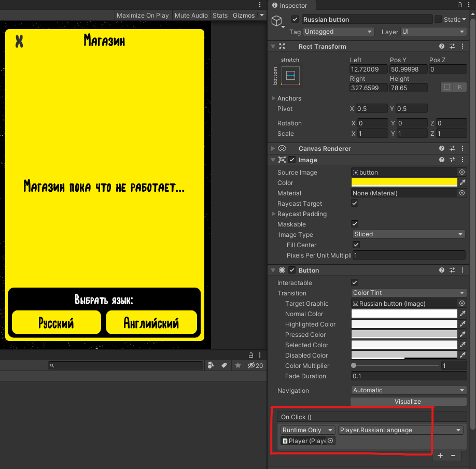Toggle Maximize On Play in the toolbar
Image resolution: width=476 pixels, height=469 pixels.
(x=143, y=16)
